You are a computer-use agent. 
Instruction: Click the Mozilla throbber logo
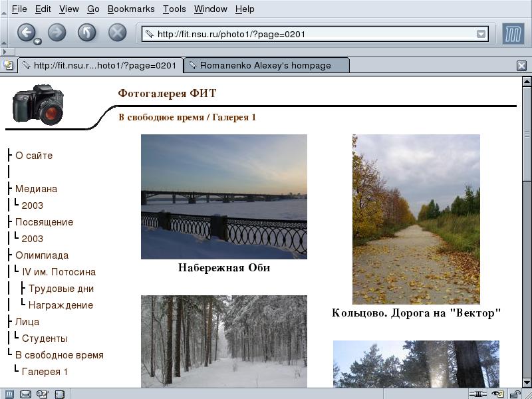pos(513,34)
